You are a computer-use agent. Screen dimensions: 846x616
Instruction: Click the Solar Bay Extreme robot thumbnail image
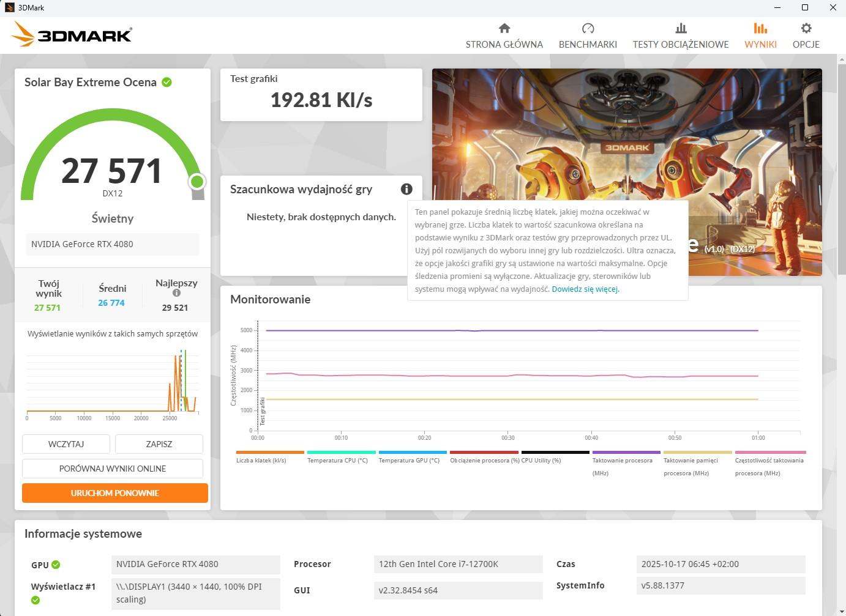click(627, 172)
